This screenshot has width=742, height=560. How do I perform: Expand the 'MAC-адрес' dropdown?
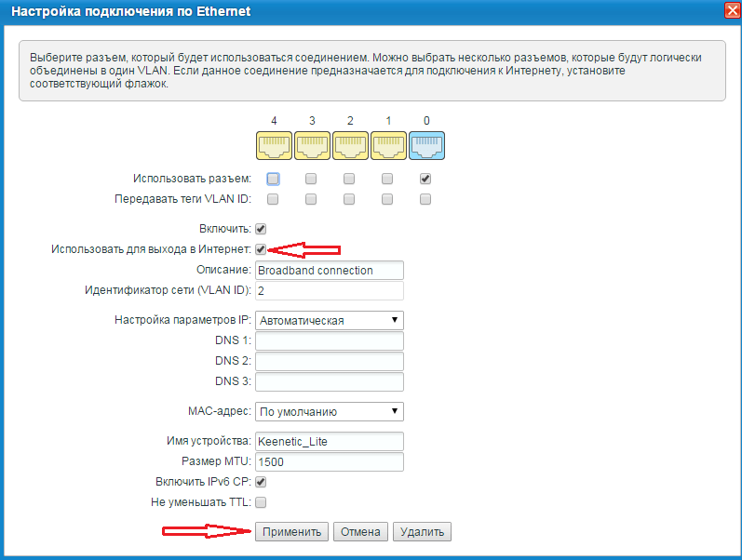point(329,411)
